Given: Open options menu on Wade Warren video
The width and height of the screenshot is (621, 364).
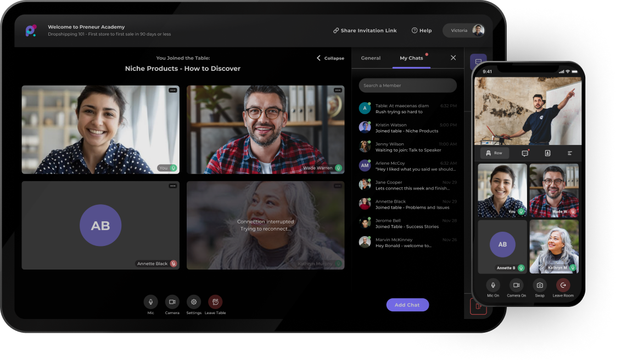Looking at the screenshot, I should pyautogui.click(x=337, y=90).
